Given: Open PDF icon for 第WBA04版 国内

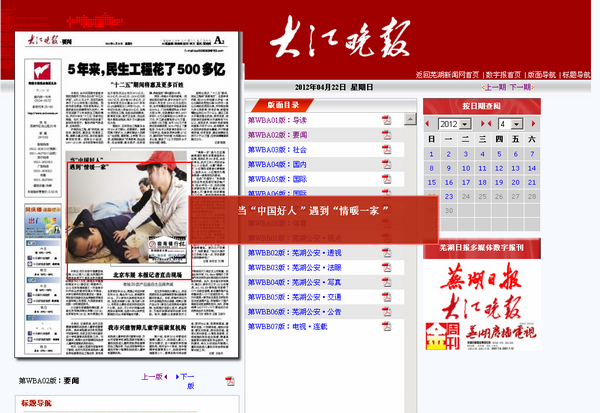Looking at the screenshot, I should [386, 164].
